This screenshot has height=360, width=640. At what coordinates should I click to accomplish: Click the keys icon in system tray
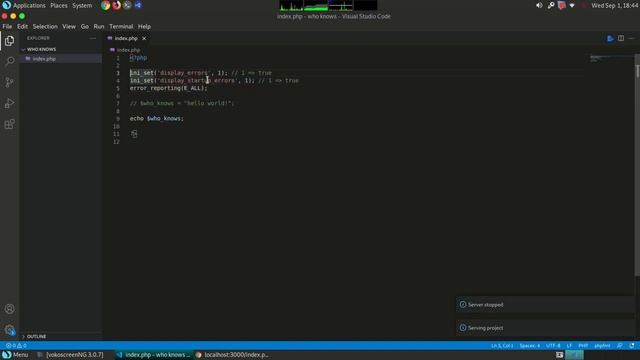click(551, 5)
